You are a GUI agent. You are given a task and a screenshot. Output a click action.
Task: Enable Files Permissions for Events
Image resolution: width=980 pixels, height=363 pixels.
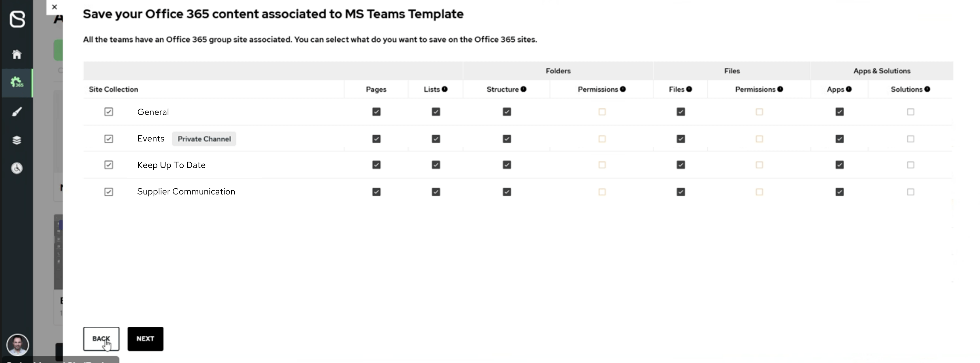coord(759,139)
